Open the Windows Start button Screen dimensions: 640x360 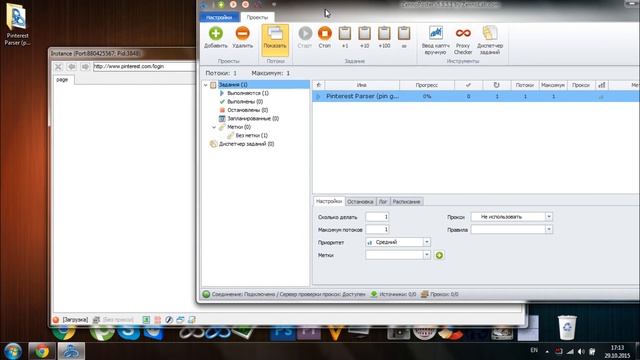coord(13,351)
